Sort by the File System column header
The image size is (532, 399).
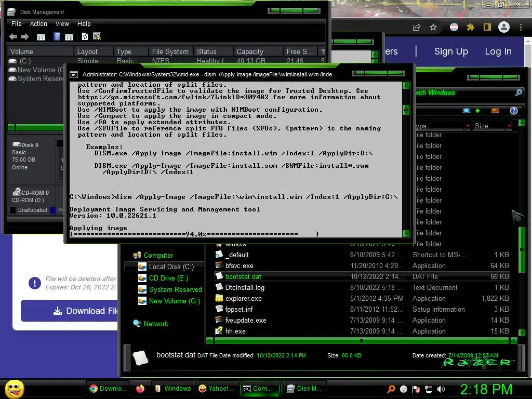click(170, 51)
